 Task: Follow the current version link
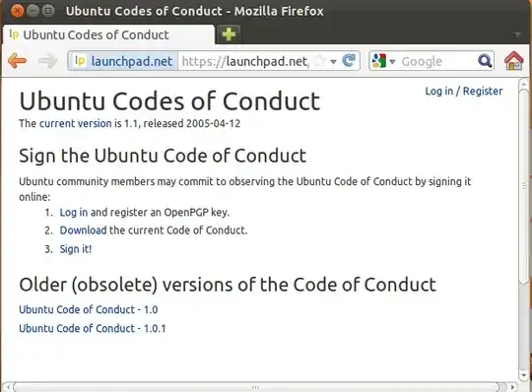click(75, 123)
